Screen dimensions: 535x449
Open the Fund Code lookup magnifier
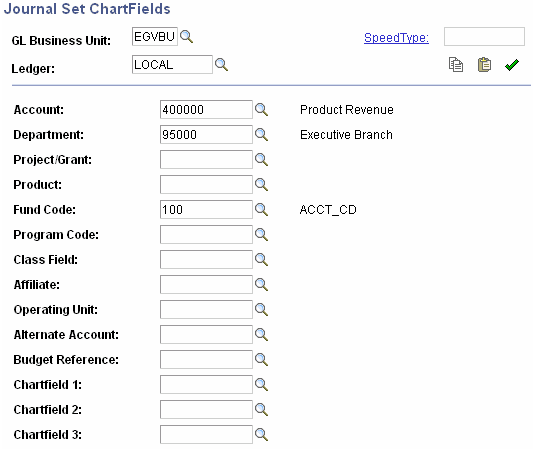tap(261, 209)
